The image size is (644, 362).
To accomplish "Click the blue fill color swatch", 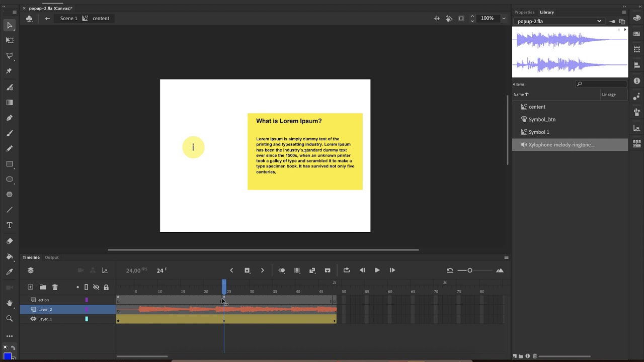I will (8, 357).
